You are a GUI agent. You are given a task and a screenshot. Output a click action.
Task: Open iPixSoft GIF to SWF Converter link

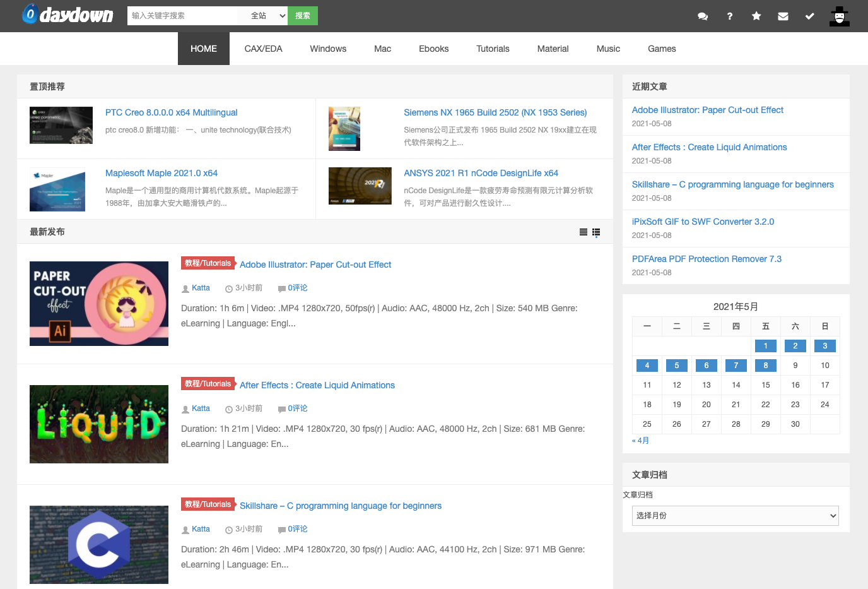tap(703, 222)
